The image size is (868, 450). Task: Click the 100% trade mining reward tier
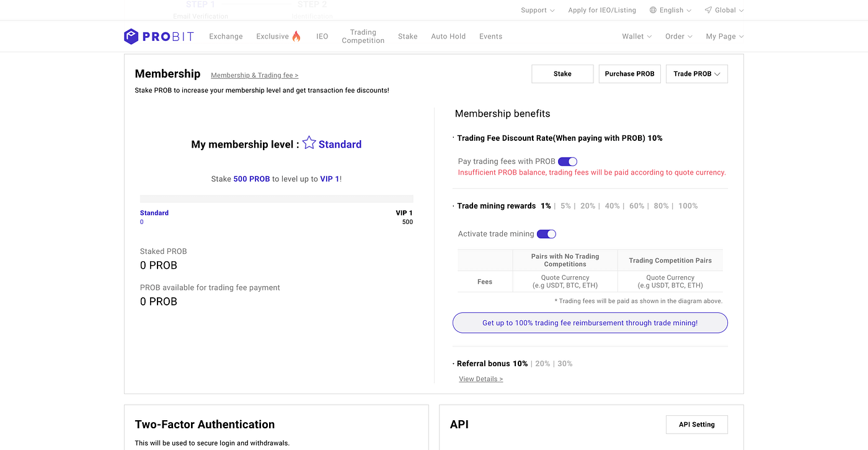(688, 206)
